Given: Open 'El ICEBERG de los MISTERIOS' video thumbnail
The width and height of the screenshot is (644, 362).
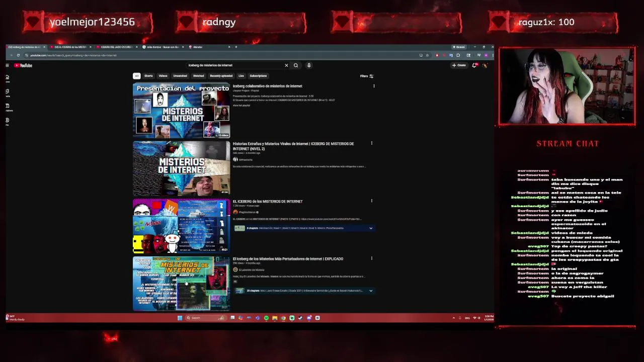Looking at the screenshot, I should point(181,226).
